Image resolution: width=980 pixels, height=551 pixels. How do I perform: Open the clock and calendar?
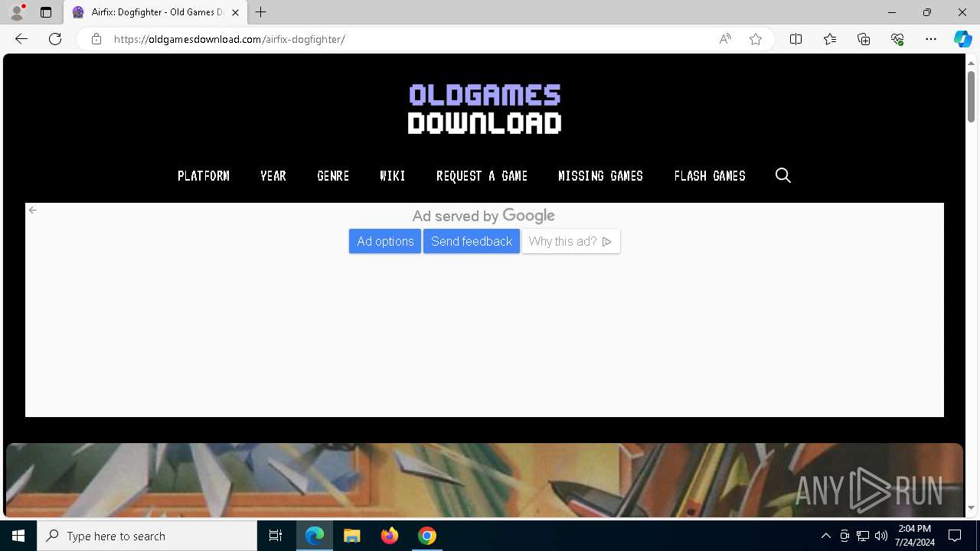915,536
